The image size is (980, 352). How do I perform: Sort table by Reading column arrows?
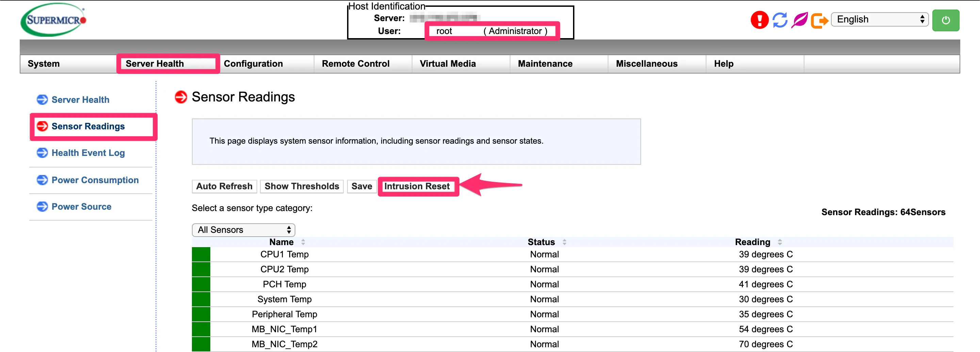click(x=780, y=242)
